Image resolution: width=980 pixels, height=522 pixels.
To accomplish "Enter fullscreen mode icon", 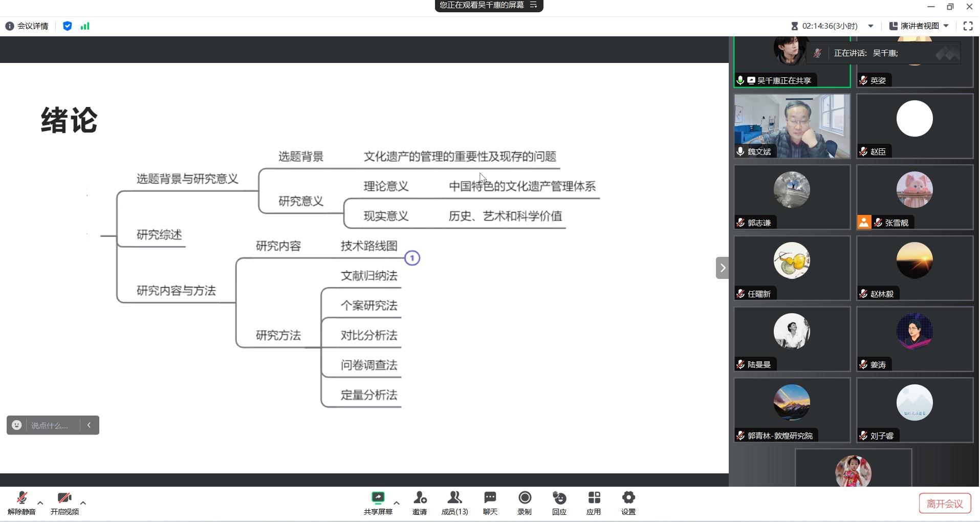I will tap(968, 26).
